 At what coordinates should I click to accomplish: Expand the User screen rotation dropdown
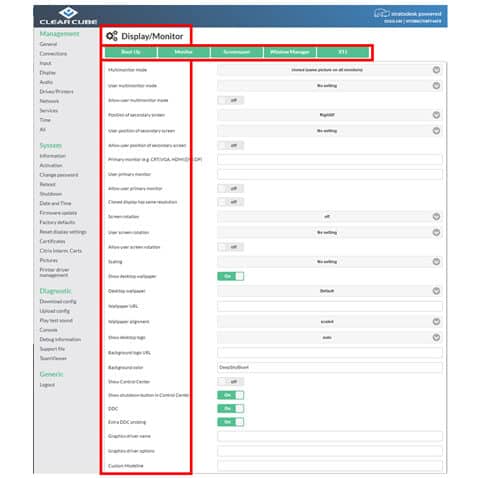330,232
